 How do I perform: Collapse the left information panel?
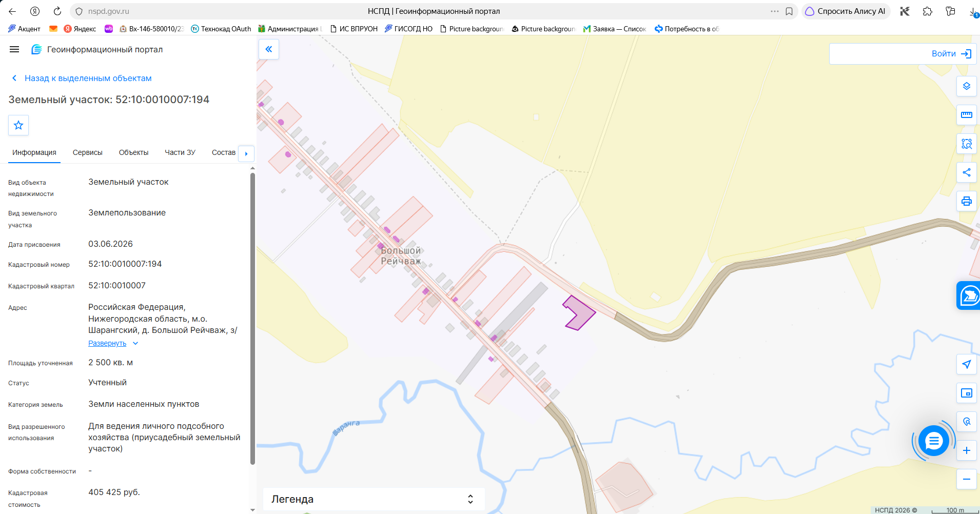[x=269, y=49]
